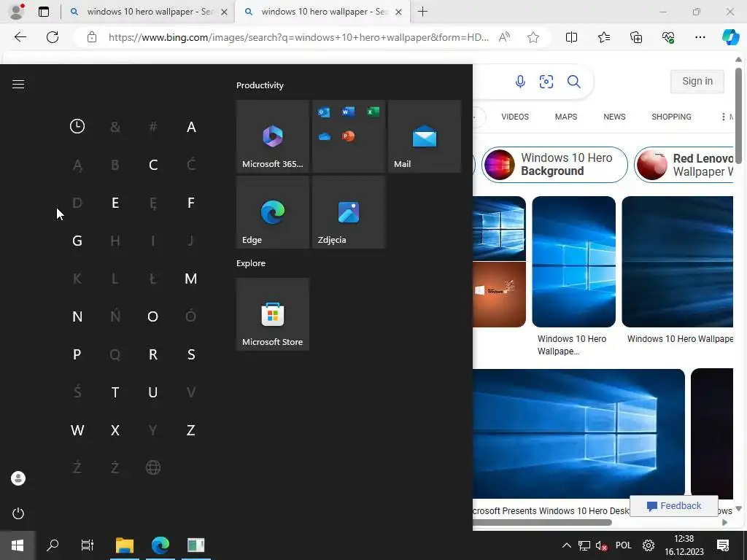Refresh the Bing page
The width and height of the screenshot is (747, 560).
(x=53, y=37)
